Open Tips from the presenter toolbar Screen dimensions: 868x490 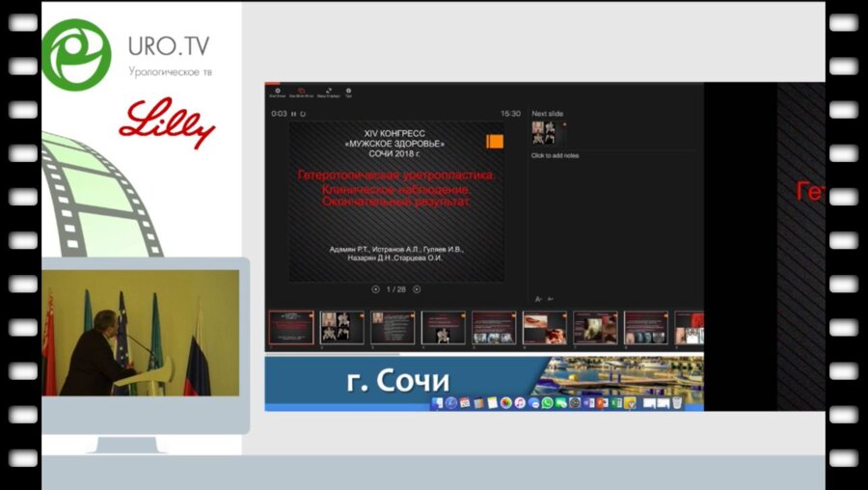pyautogui.click(x=348, y=93)
